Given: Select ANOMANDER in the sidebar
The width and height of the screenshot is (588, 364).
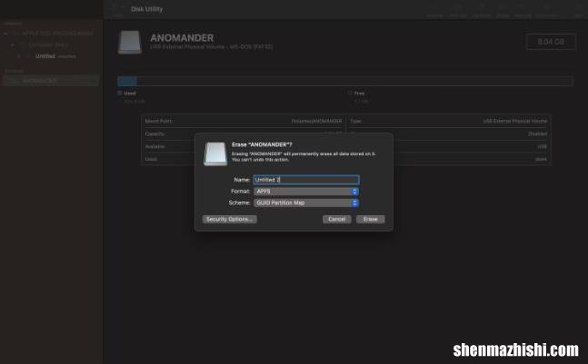Looking at the screenshot, I should (x=50, y=81).
